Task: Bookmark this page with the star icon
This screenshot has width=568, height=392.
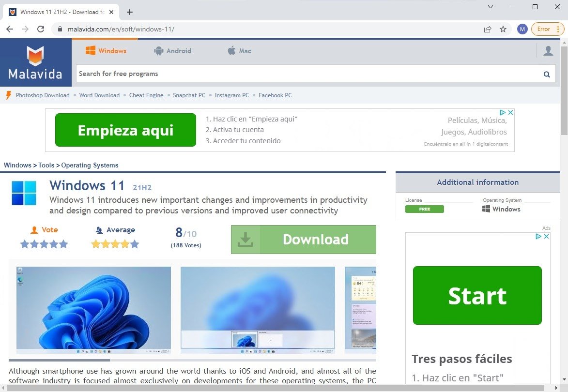Action: click(503, 29)
